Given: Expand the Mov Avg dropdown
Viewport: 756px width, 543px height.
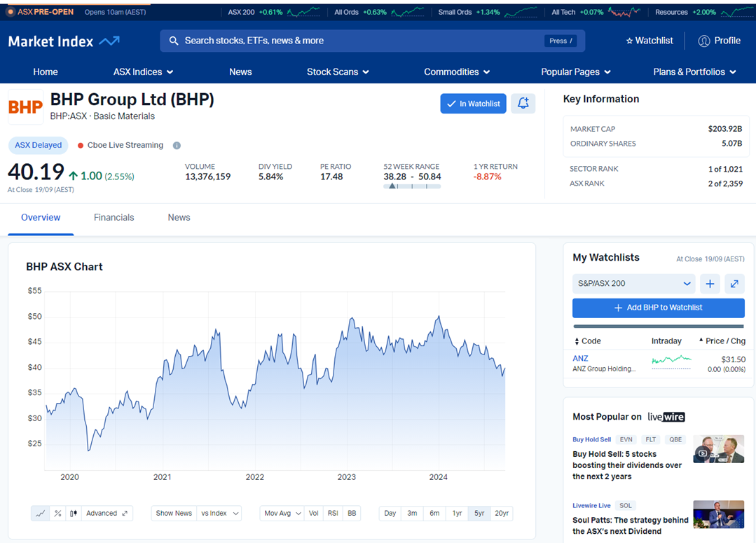Looking at the screenshot, I should pyautogui.click(x=282, y=514).
